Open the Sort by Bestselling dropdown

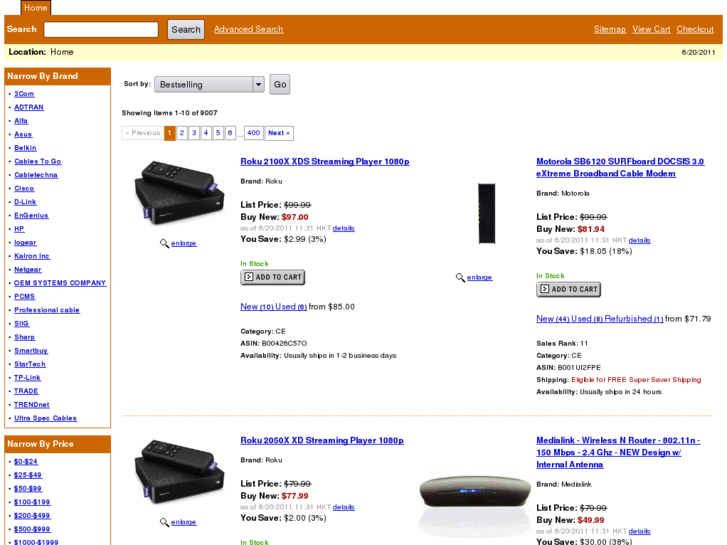click(x=209, y=84)
